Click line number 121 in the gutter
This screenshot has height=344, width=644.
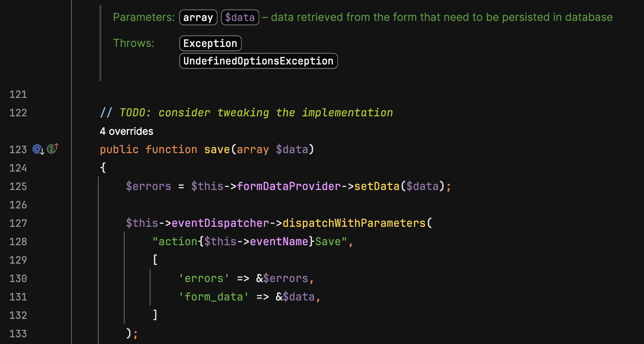click(x=18, y=95)
